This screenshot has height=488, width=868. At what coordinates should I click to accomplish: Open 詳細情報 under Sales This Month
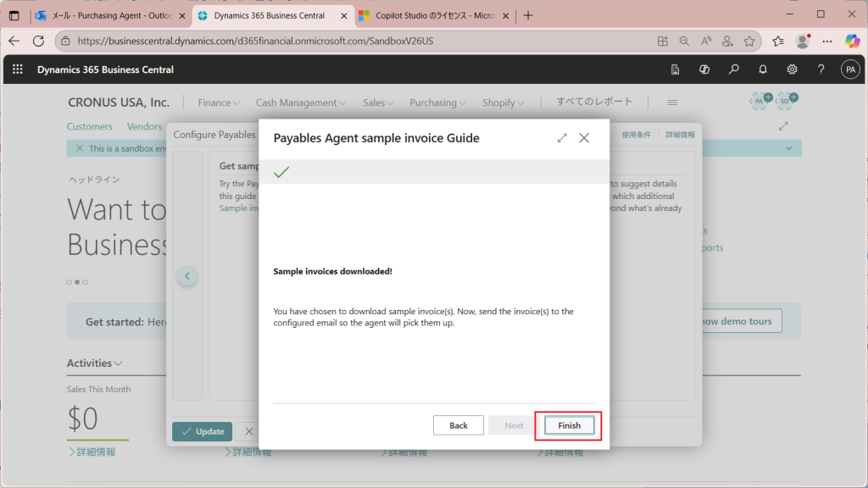click(x=92, y=452)
